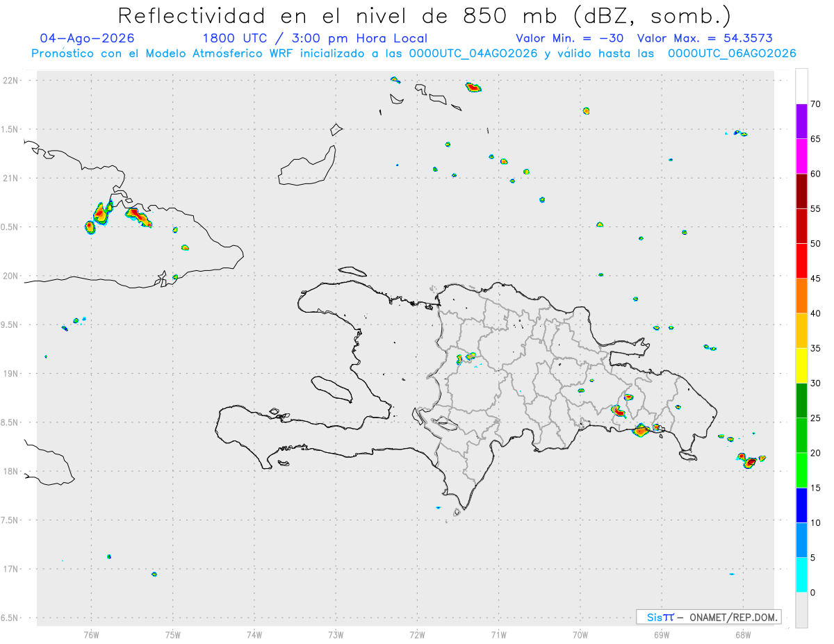Screen dimensions: 834x644
Task: Click the dark red 50-55 dBZ swatch
Action: (x=801, y=226)
